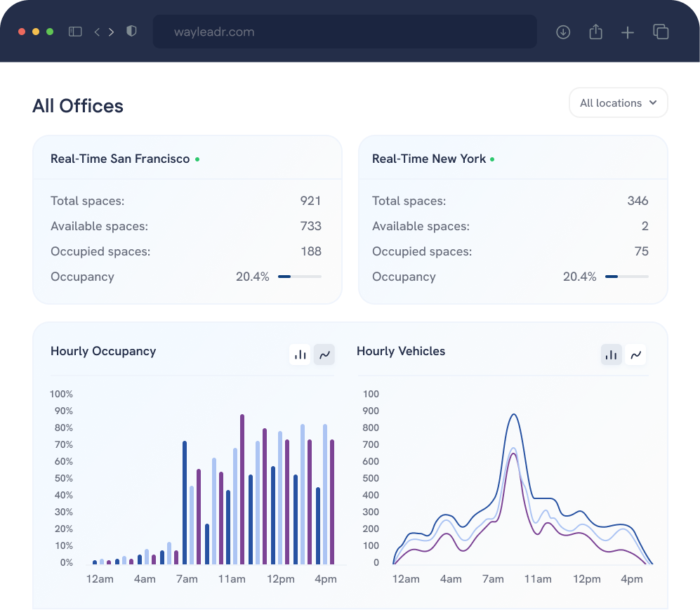
Task: Click the download icon in the browser toolbar
Action: [x=562, y=32]
